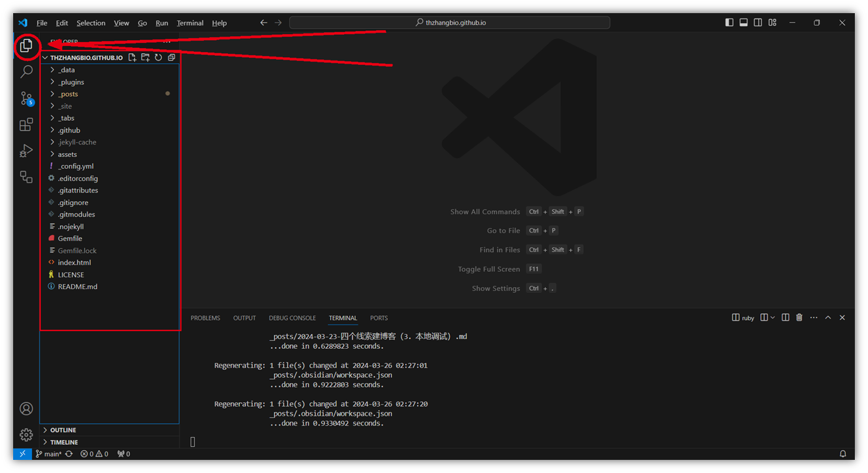This screenshot has width=868, height=473.
Task: Expand the TIMELINE section
Action: [110, 442]
